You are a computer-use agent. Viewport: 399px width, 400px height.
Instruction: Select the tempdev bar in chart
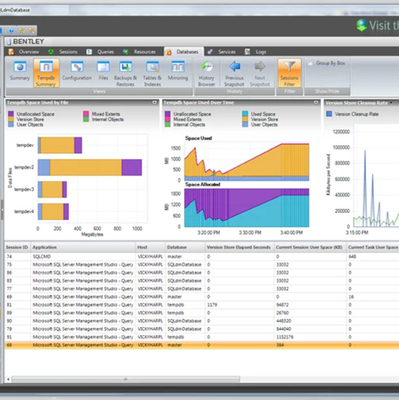click(60, 145)
